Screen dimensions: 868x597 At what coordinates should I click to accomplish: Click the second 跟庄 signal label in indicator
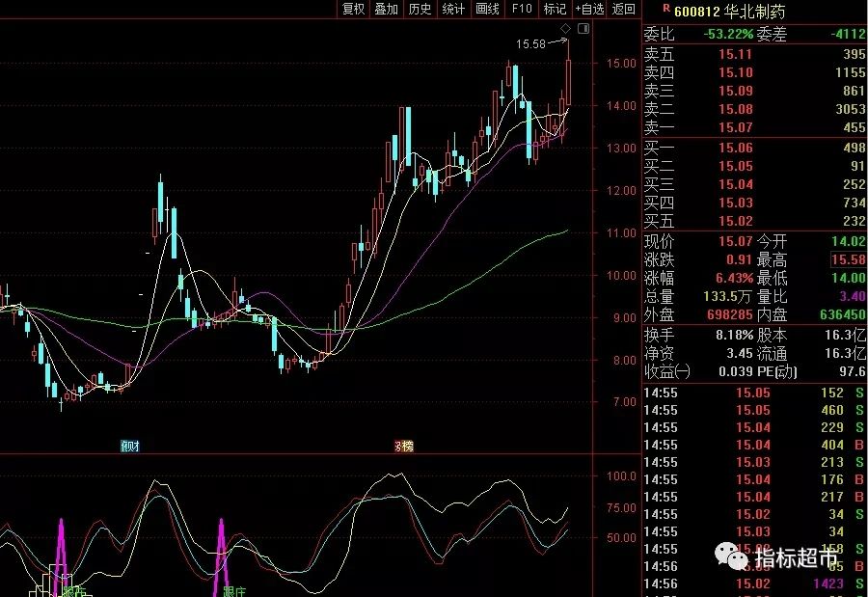[x=234, y=591]
